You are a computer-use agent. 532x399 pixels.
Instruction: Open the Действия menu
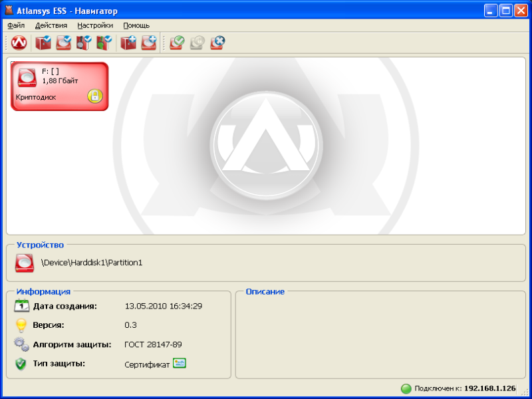point(51,25)
